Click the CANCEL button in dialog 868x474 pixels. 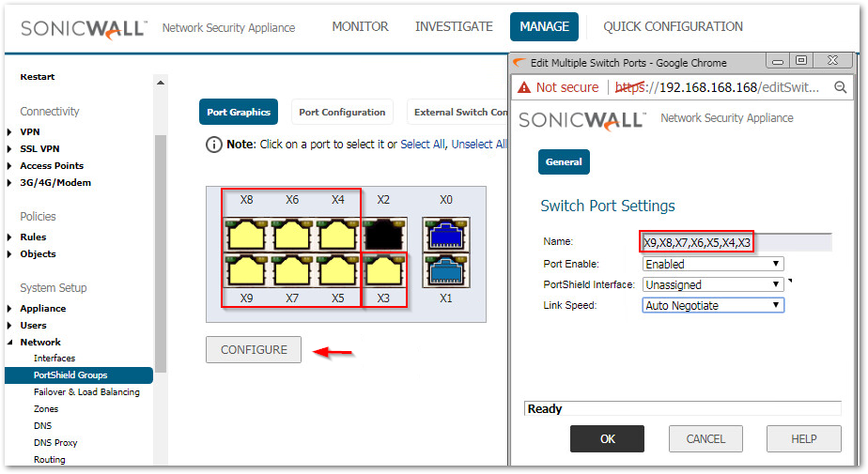point(705,438)
